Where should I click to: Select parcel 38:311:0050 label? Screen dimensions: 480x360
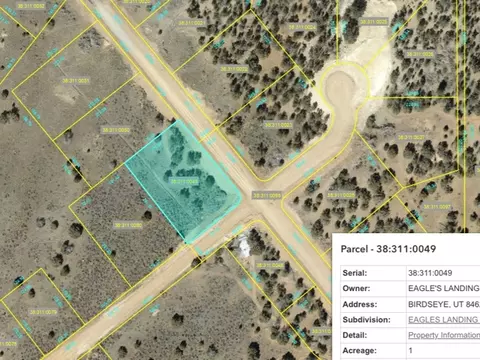click(x=116, y=130)
